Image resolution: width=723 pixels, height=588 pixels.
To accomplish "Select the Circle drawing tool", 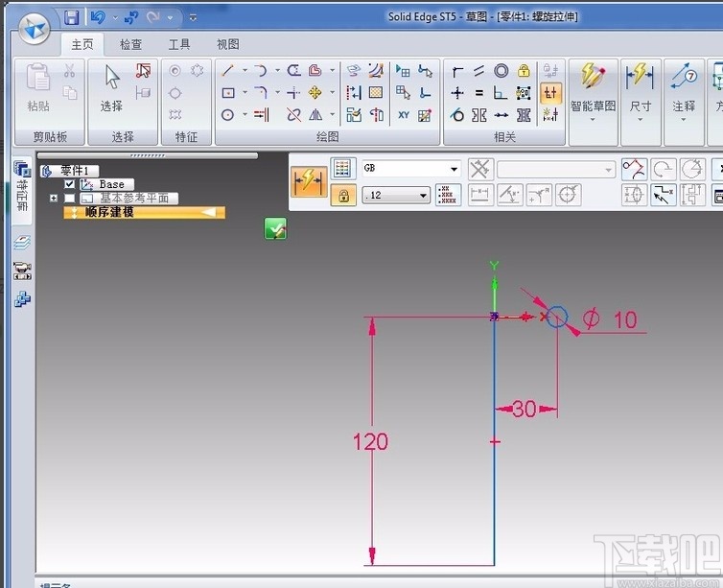I will 228,115.
